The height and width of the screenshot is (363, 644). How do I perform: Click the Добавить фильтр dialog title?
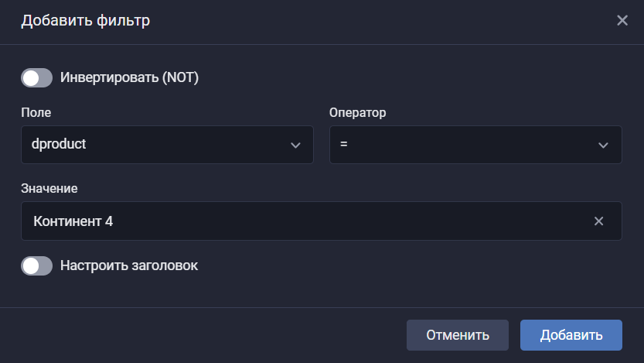click(86, 21)
